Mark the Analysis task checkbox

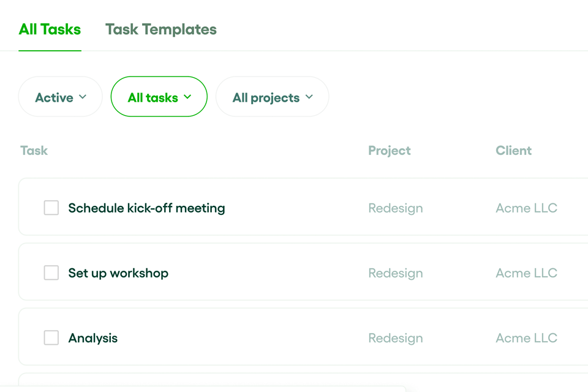51,338
